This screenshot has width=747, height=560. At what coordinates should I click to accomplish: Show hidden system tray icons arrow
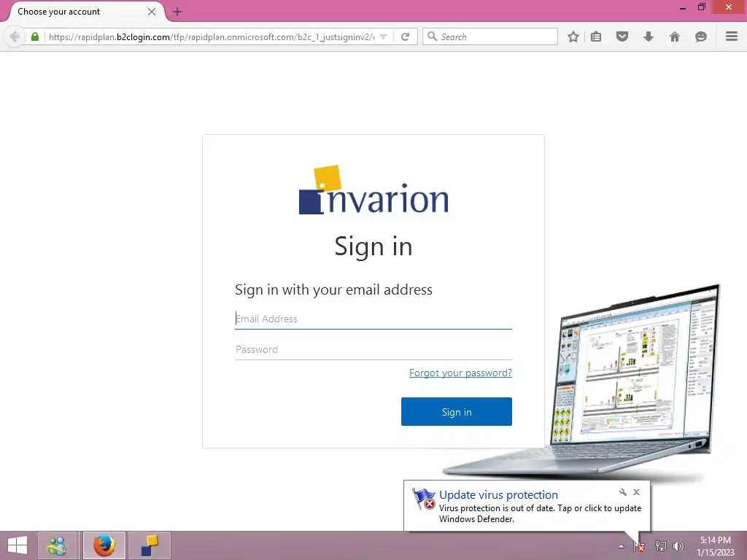point(621,546)
